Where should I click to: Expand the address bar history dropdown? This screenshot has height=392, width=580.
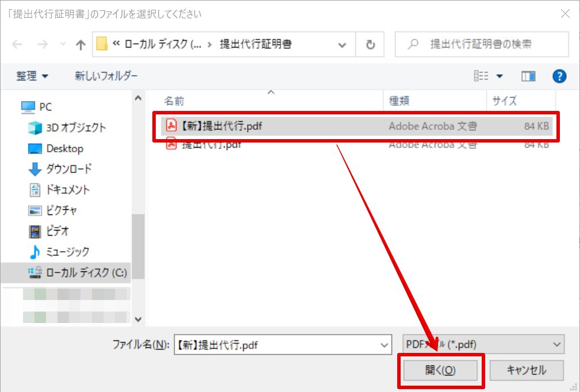pyautogui.click(x=342, y=45)
